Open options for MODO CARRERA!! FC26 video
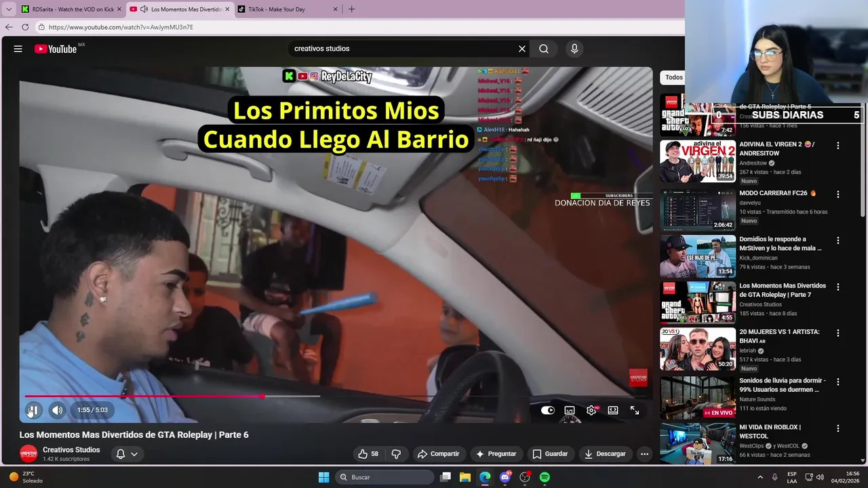The image size is (868, 488). pyautogui.click(x=838, y=194)
